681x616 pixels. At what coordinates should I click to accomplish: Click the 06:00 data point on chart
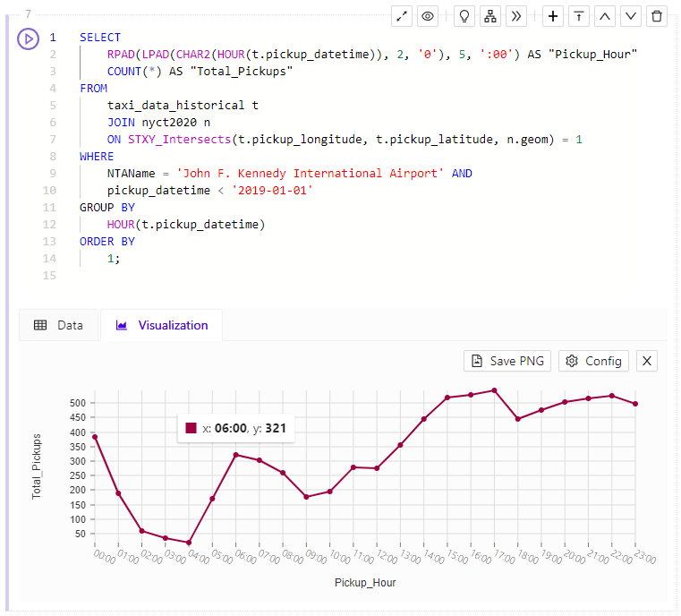click(x=236, y=455)
